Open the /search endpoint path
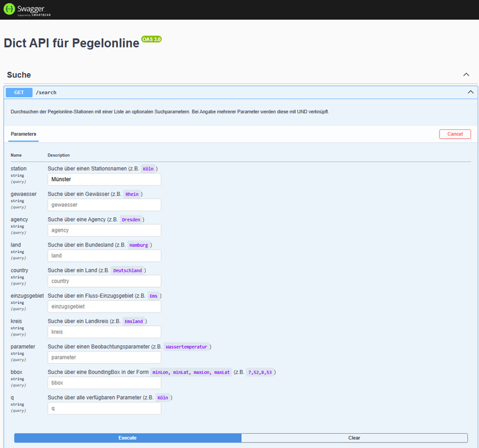This screenshot has height=448, width=479. click(46, 92)
